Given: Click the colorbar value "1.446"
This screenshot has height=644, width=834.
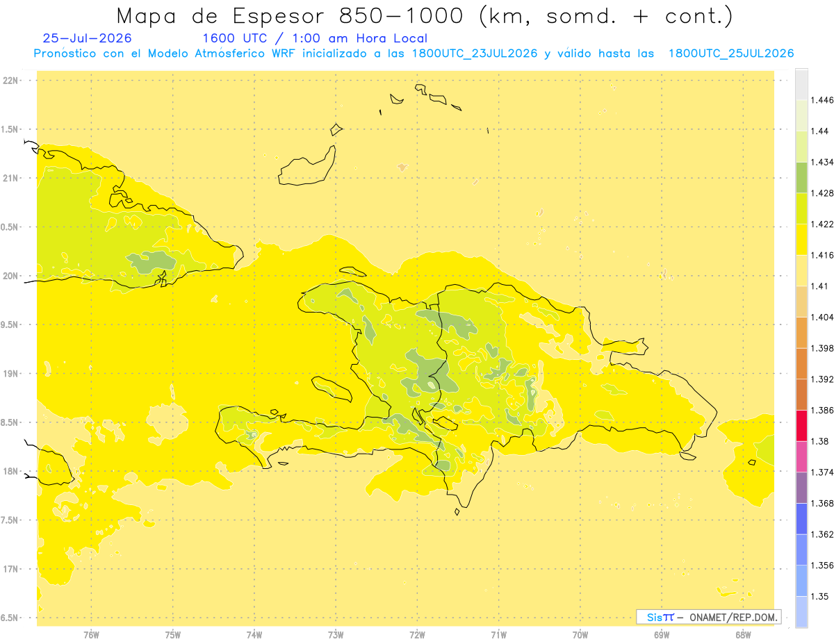Looking at the screenshot, I should [822, 100].
